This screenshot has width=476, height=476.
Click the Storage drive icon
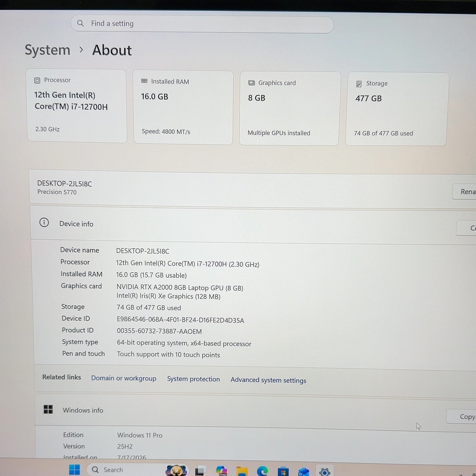pos(359,84)
